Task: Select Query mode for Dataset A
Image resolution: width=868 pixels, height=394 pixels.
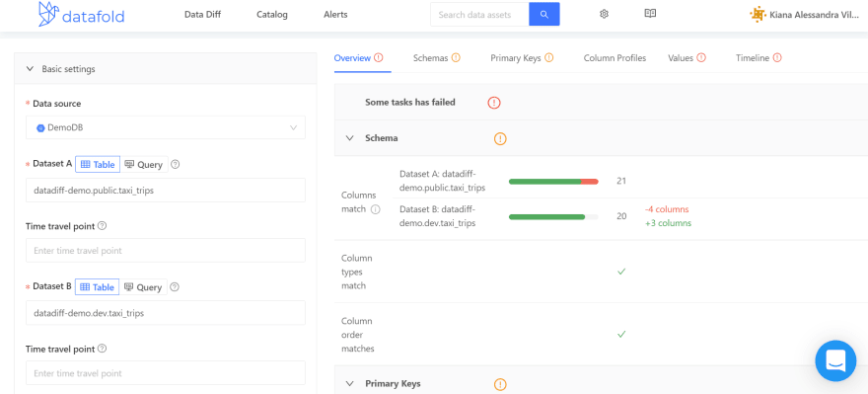Action: point(143,165)
